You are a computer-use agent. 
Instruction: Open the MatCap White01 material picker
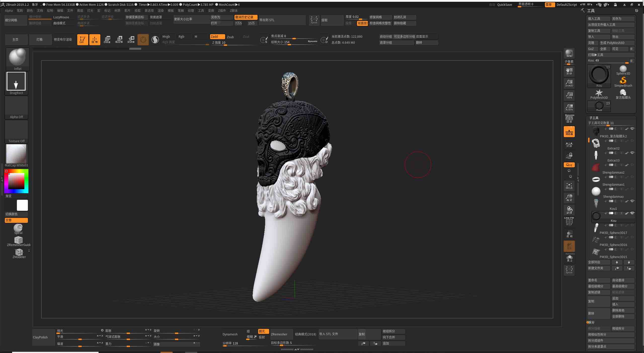click(x=16, y=154)
